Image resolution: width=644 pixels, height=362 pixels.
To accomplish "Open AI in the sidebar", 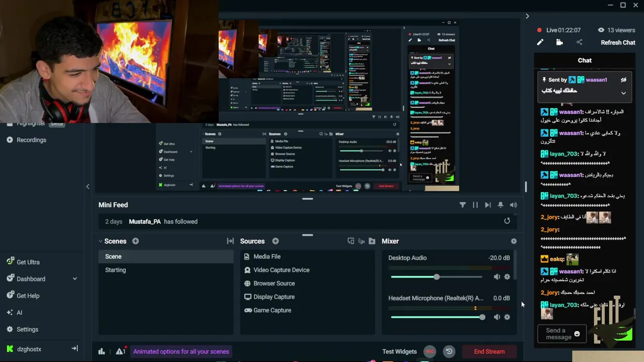I will pos(19,313).
